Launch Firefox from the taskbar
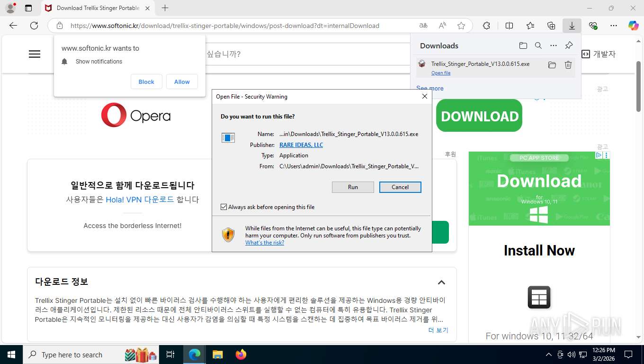The image size is (644, 364). click(x=241, y=355)
